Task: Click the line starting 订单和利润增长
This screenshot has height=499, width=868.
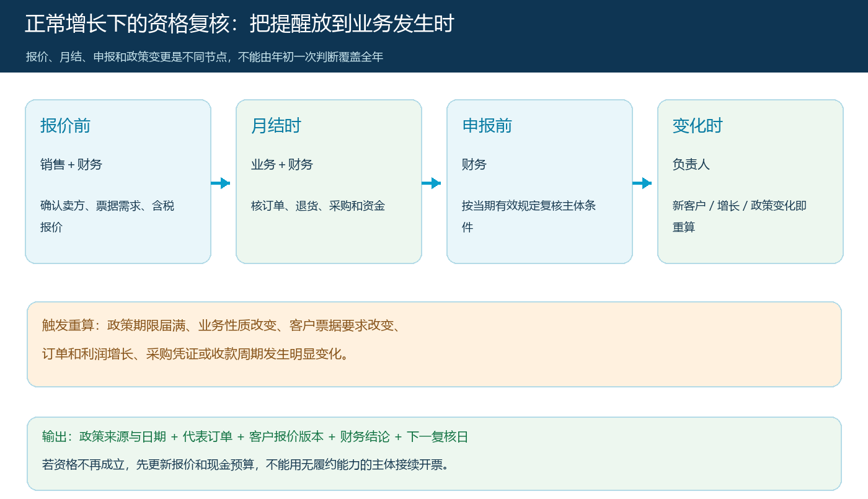Action: coord(196,354)
